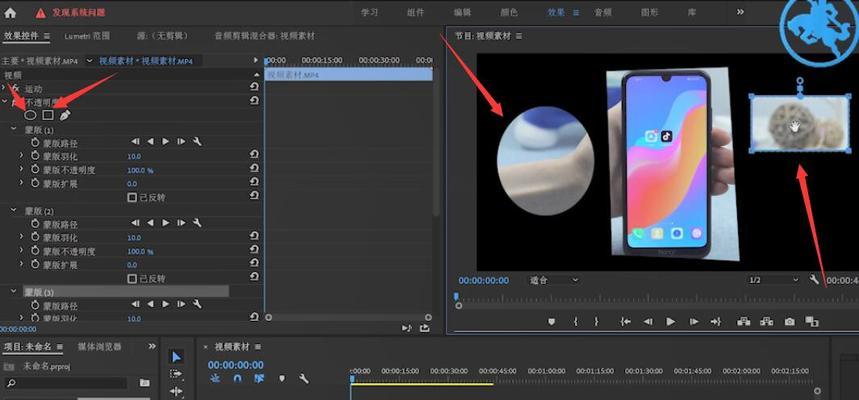The image size is (859, 400).
Task: Open the 1/2 playback resolution dropdown
Action: pos(774,280)
